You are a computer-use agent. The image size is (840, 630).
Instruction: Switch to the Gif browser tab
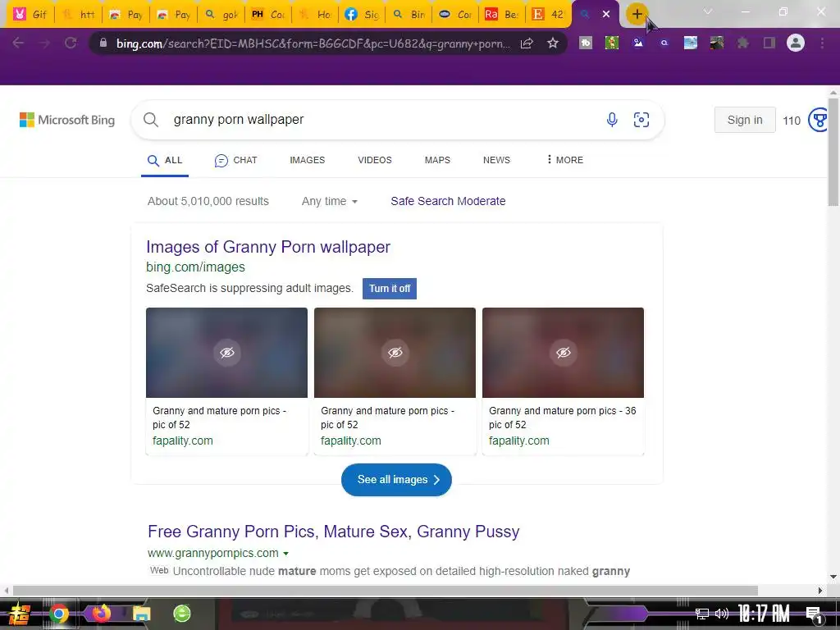tap(30, 15)
